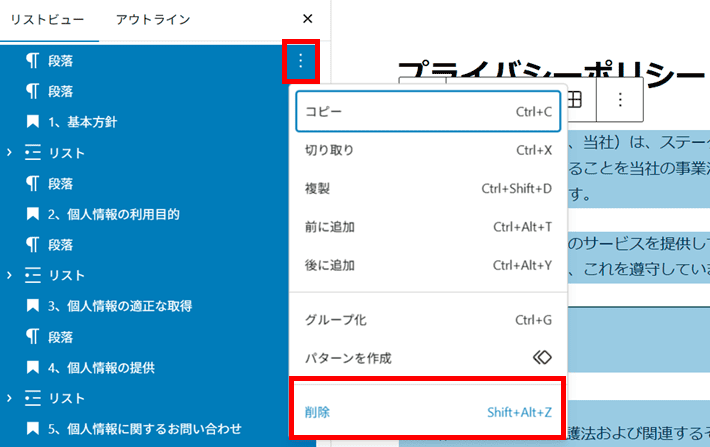The height and width of the screenshot is (447, 710).
Task: Open block toolbar options three-dot button
Action: 620,99
